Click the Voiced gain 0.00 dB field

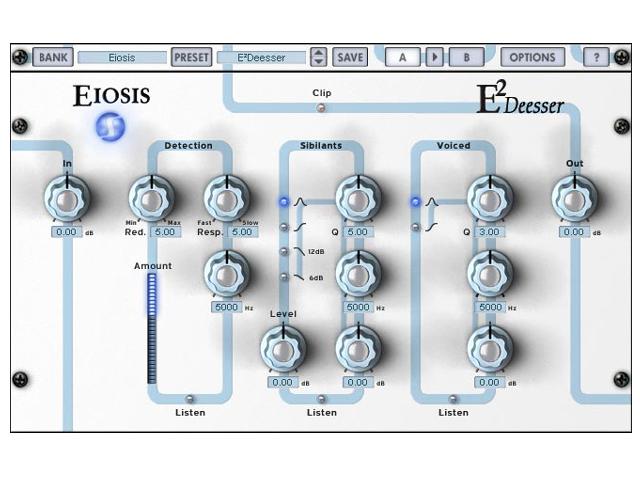tap(490, 382)
